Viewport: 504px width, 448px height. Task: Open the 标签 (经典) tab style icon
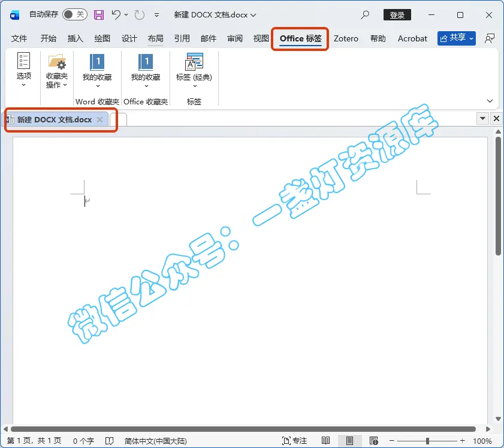pyautogui.click(x=194, y=70)
